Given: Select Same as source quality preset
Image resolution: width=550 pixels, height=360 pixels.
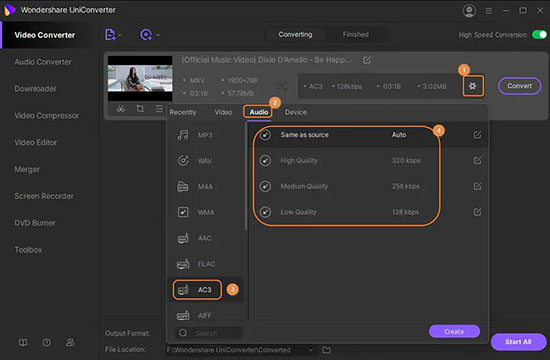Looking at the screenshot, I should coord(368,135).
